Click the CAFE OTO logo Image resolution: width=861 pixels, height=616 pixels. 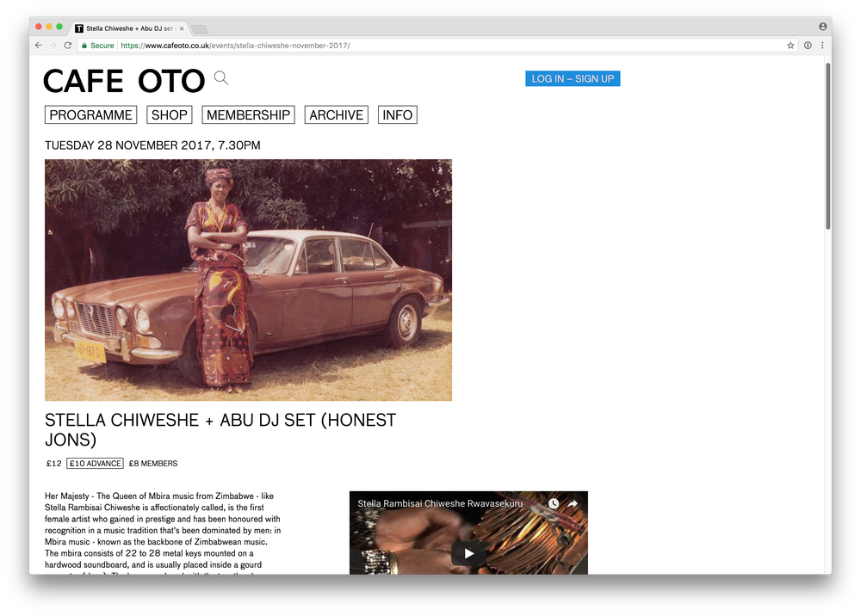tap(124, 81)
